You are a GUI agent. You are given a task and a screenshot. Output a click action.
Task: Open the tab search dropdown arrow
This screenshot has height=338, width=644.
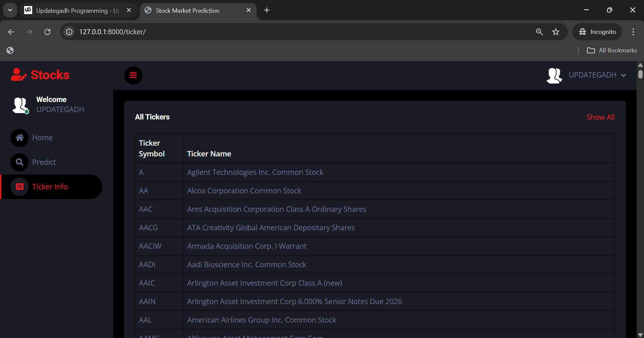pyautogui.click(x=10, y=10)
